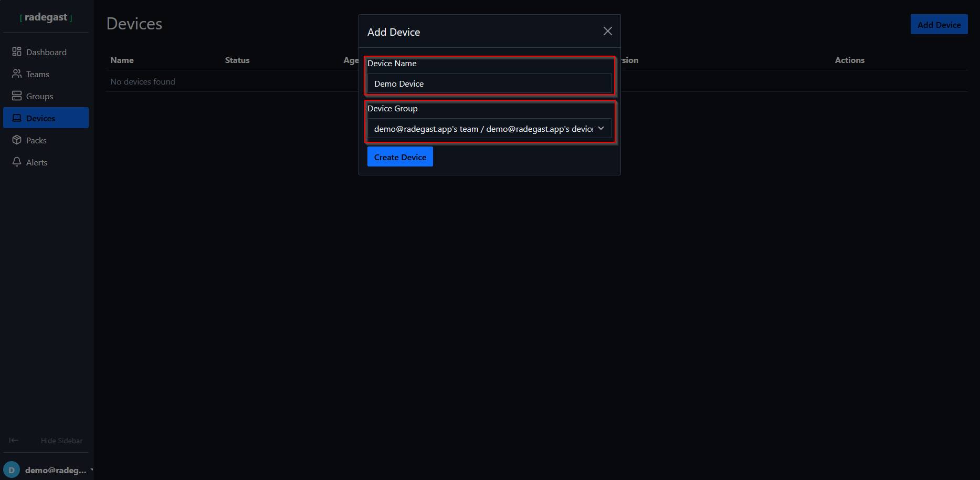The width and height of the screenshot is (980, 480).
Task: Click the Teams people icon
Action: point(17,74)
